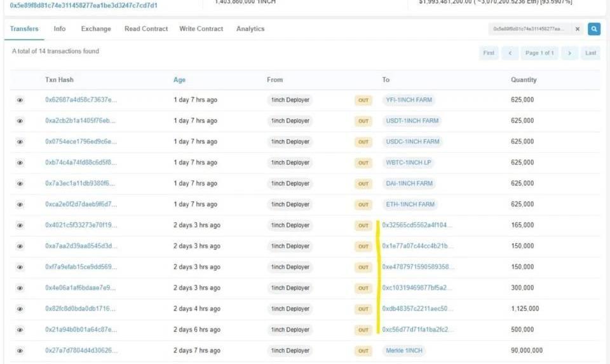The width and height of the screenshot is (610, 364).
Task: Open YFI-1INCH FARM address
Action: 409,100
